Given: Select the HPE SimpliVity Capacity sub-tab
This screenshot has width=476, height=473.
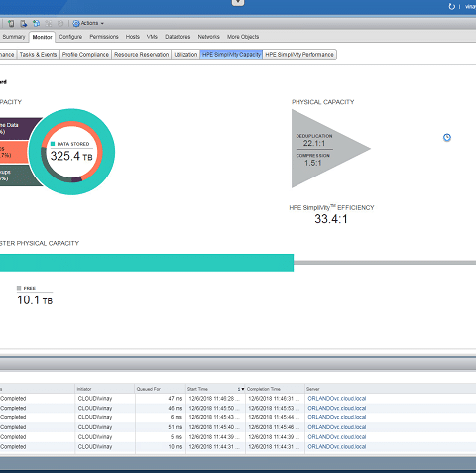Looking at the screenshot, I should (231, 55).
